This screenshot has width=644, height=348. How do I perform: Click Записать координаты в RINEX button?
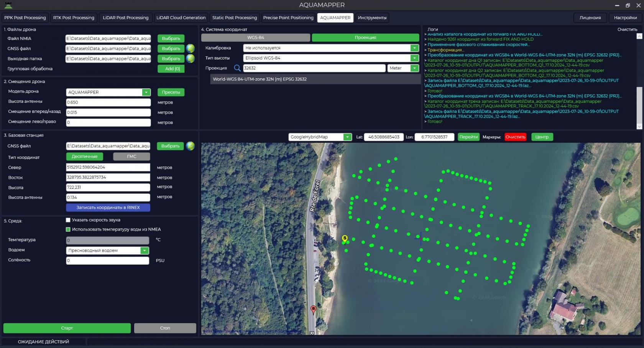[x=108, y=208]
